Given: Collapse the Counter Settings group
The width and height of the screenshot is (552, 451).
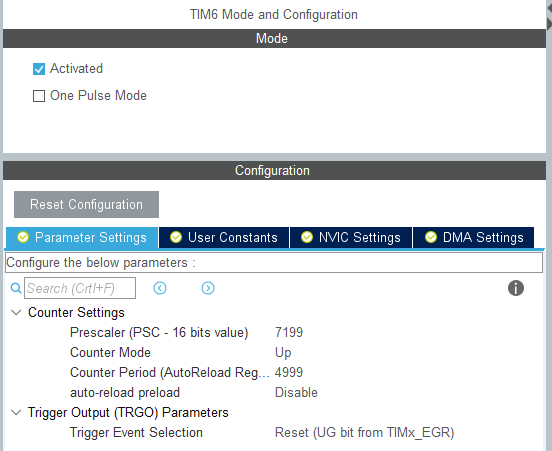Looking at the screenshot, I should 16,312.
